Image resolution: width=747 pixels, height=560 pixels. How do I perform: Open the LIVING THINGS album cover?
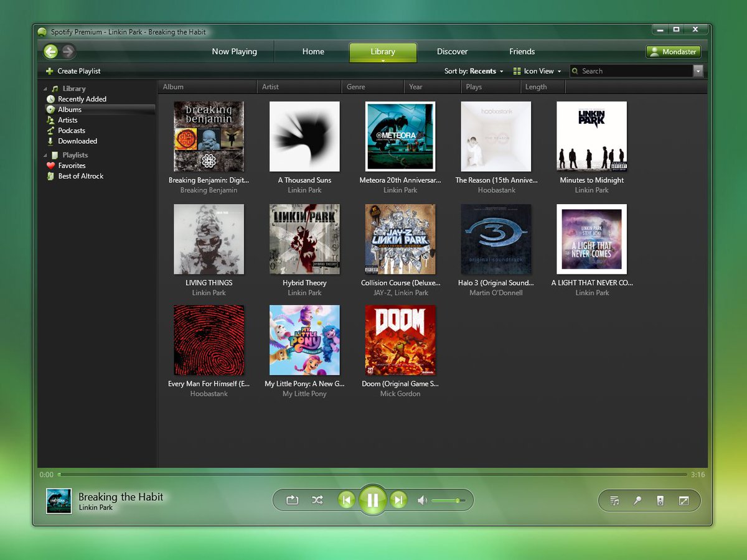pyautogui.click(x=209, y=239)
